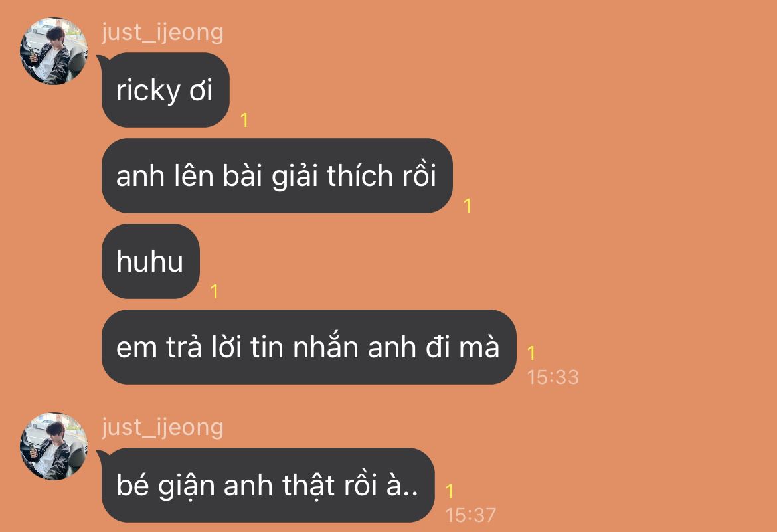Click the yellow 1 next to 'huhu'
This screenshot has height=532, width=777.
click(x=214, y=292)
